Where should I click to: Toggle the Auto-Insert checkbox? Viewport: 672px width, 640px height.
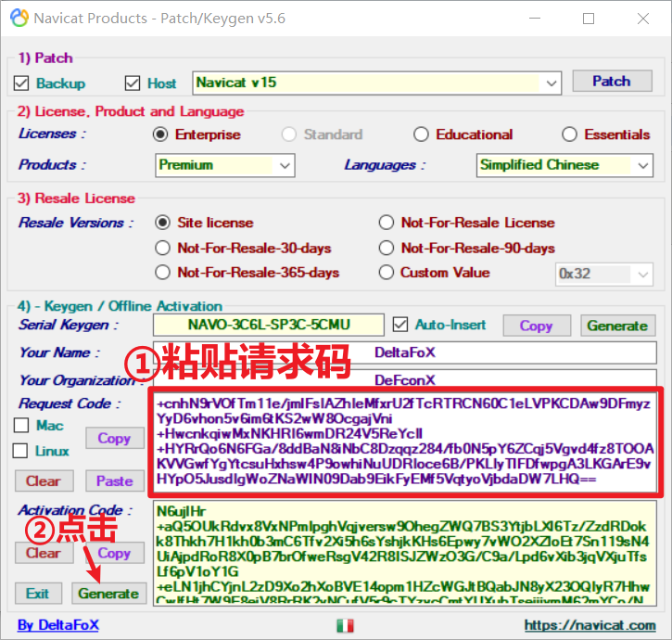(400, 325)
